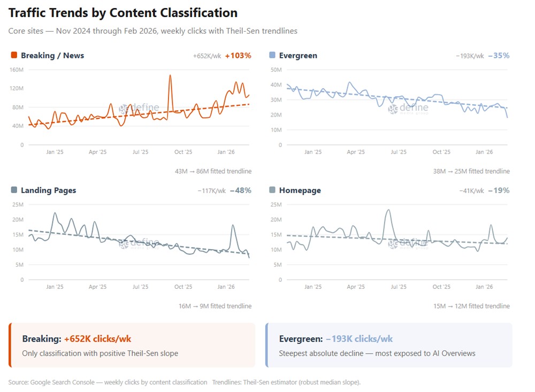This screenshot has width=535, height=392.
Task: Click the Breaking +652K clicks/wk summary card
Action: click(132, 345)
